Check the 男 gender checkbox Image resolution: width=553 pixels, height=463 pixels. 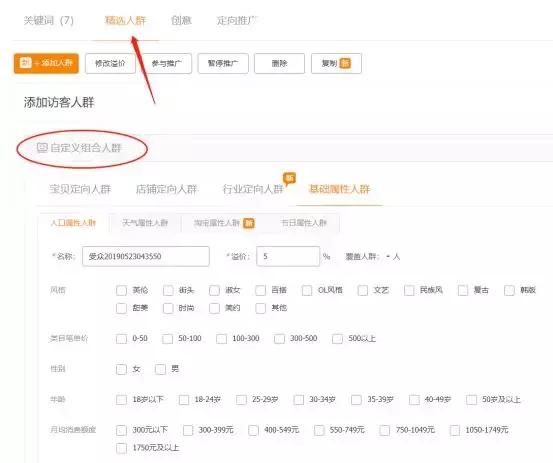pyautogui.click(x=160, y=369)
